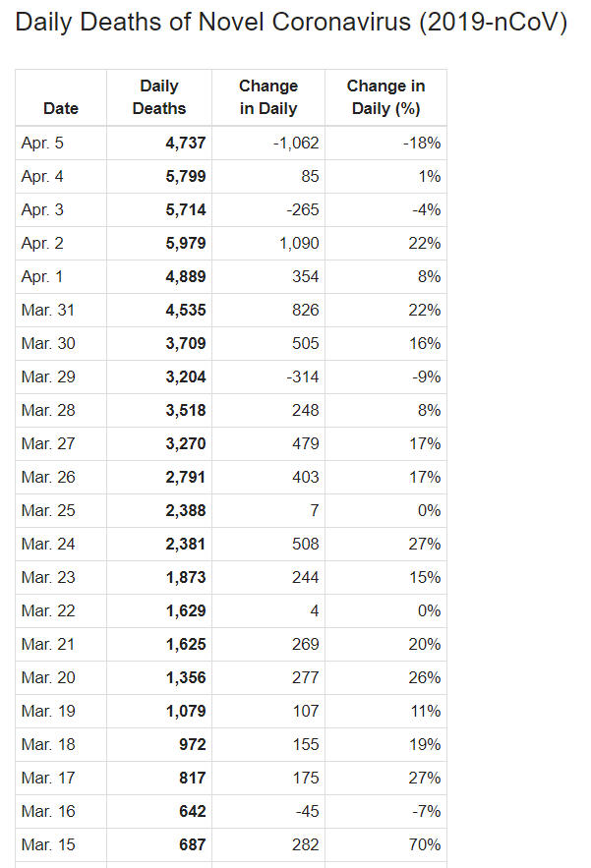The width and height of the screenshot is (591, 868).
Task: Click the 1,356 deaths value
Action: pyautogui.click(x=185, y=677)
